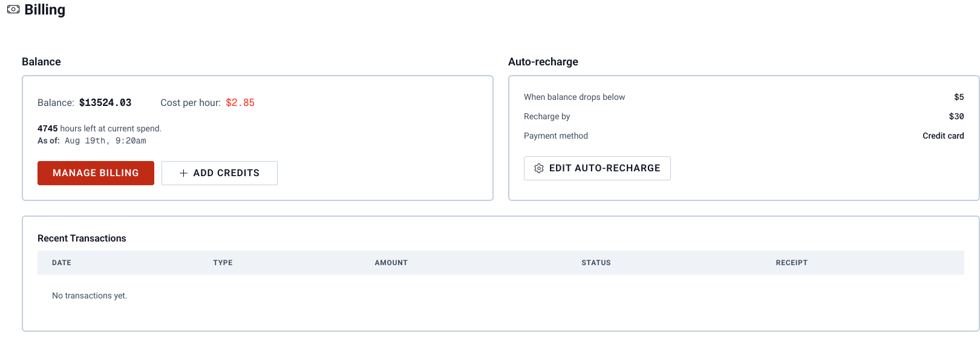The height and width of the screenshot is (339, 980).
Task: Click the 'Payment method' label
Action: (556, 136)
